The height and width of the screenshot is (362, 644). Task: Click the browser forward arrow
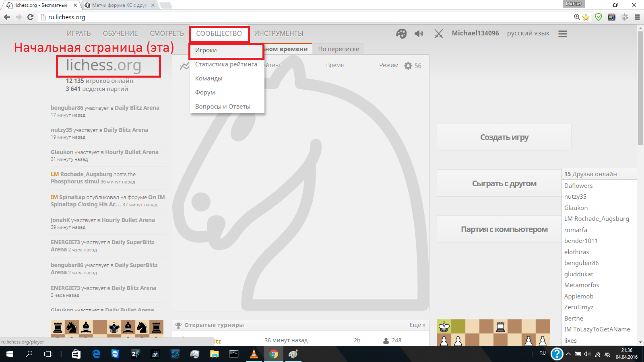click(x=19, y=17)
